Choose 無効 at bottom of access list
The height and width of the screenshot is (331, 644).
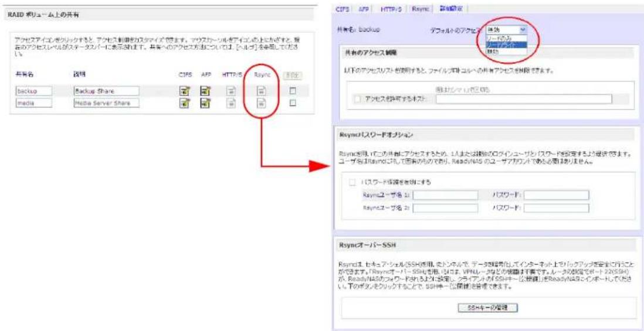coord(506,51)
